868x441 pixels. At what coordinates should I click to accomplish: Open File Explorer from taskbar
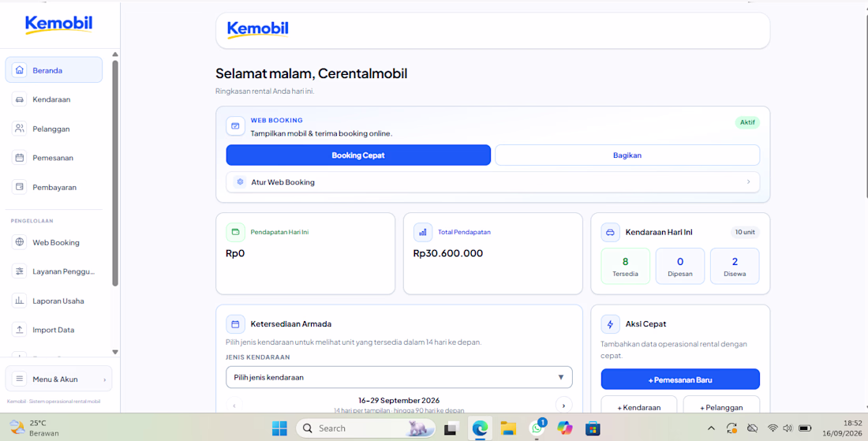[x=508, y=428]
